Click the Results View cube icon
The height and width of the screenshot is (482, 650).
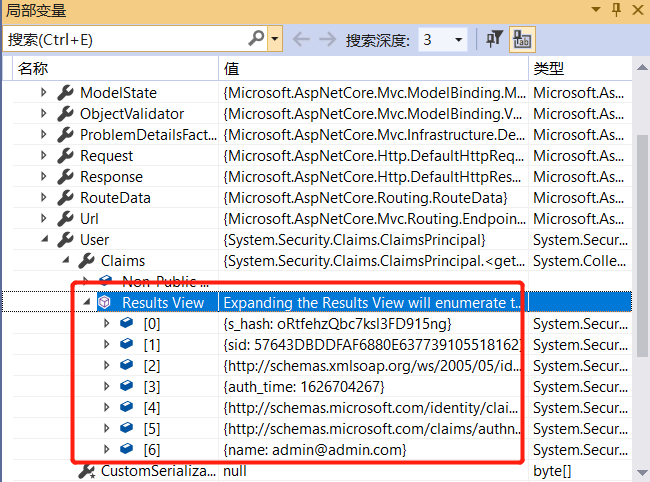coord(105,302)
